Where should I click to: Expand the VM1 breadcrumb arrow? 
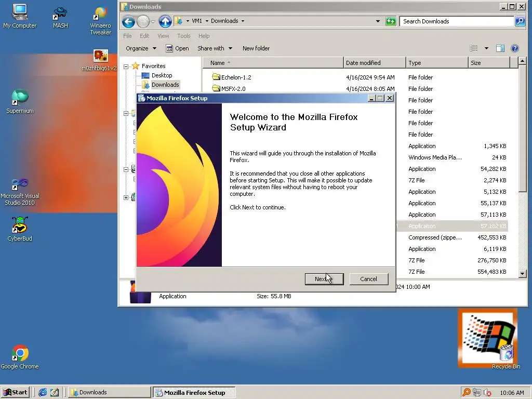pos(207,21)
